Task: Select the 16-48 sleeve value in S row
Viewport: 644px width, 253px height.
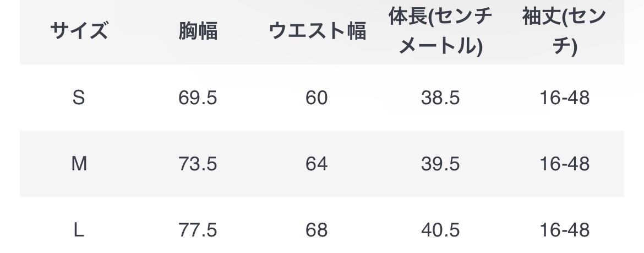Action: pos(564,98)
